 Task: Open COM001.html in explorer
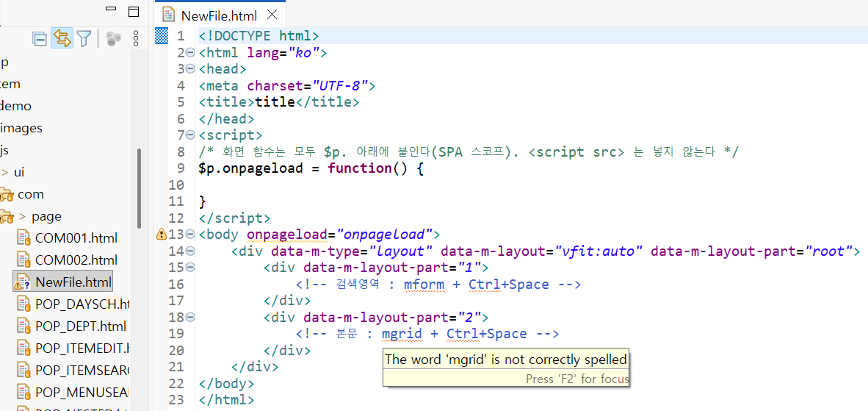click(76, 238)
